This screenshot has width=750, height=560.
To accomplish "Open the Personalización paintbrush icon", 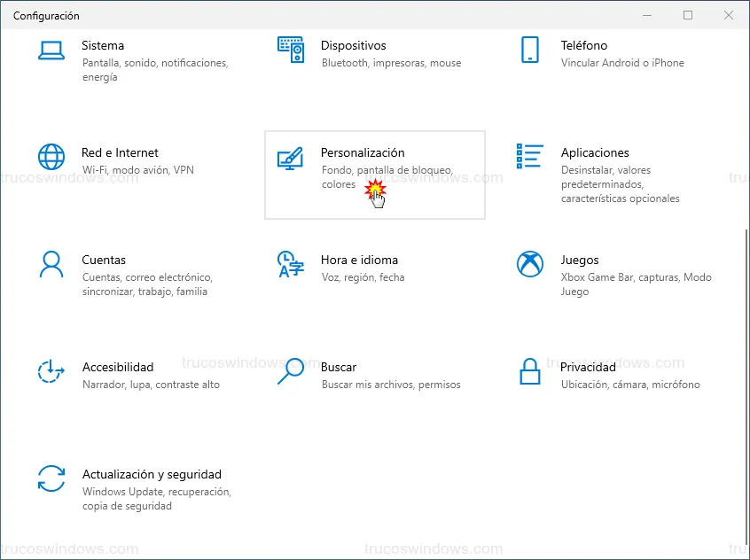I will 291,157.
